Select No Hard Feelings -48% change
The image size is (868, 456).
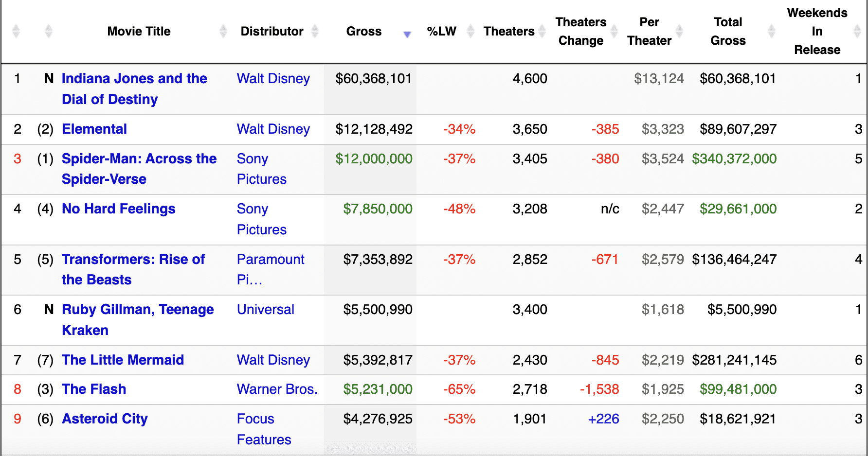coord(459,209)
